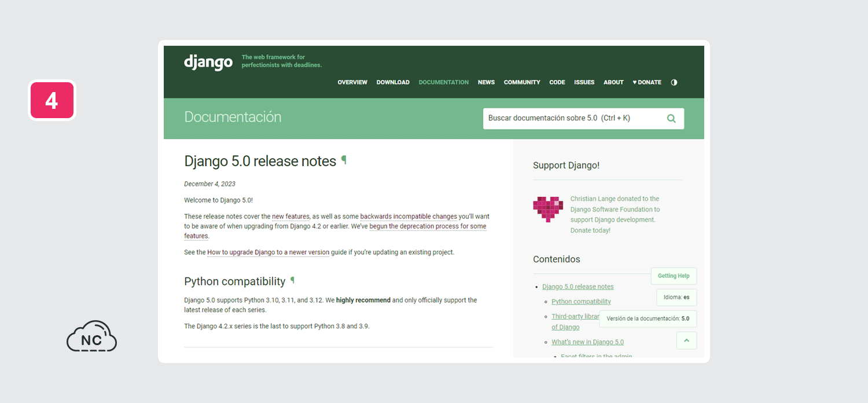This screenshot has height=403, width=868.
Task: Open 'How to upgrade Django to a newer version'
Action: [x=269, y=252]
